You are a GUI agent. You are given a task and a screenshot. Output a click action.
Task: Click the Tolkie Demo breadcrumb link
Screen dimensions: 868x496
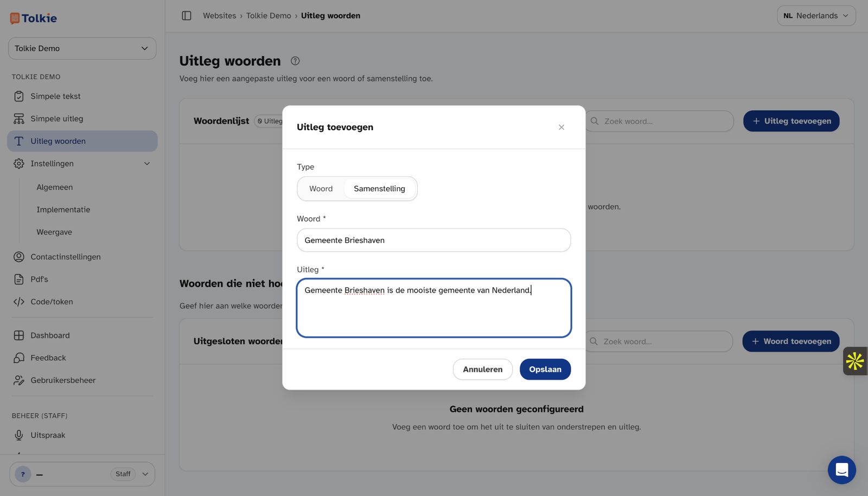coord(269,16)
